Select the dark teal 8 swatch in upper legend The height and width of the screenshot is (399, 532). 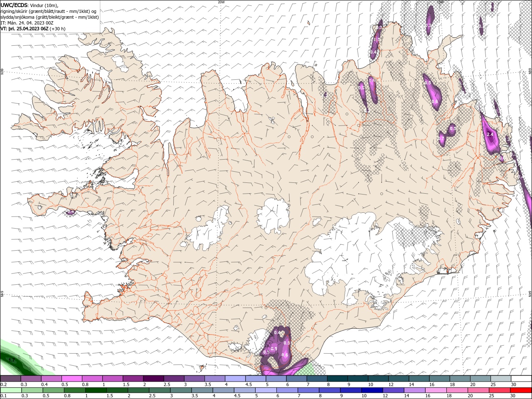(337, 379)
